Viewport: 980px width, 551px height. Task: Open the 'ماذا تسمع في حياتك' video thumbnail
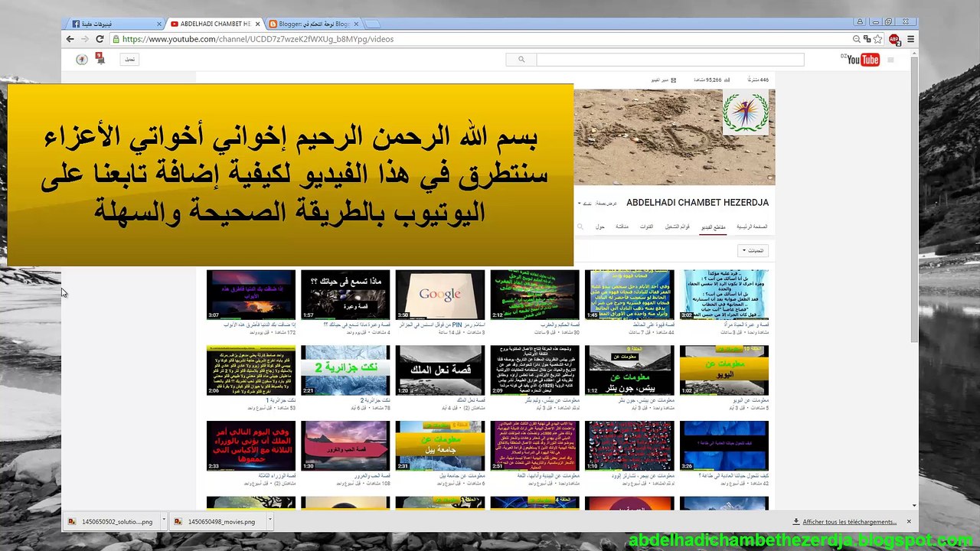(345, 295)
